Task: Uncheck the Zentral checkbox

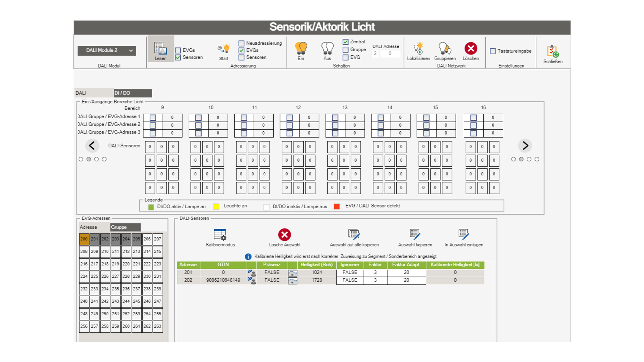Action: point(346,42)
